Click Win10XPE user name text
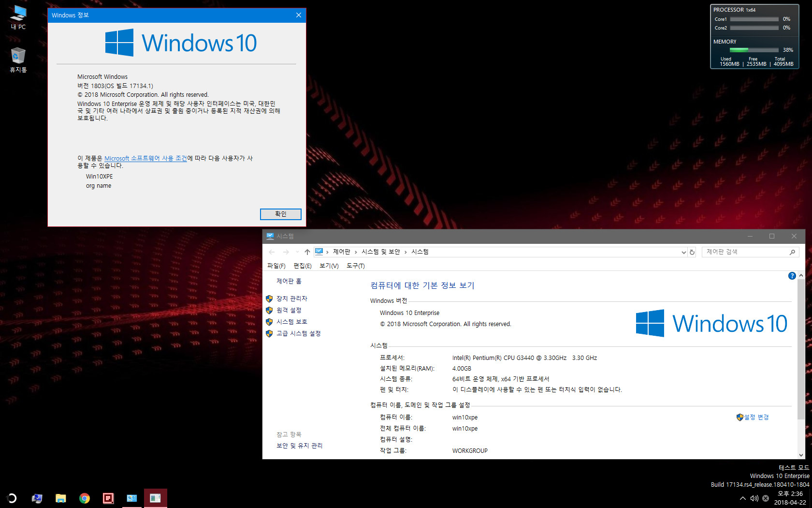Screen dimensions: 812x508 point(100,177)
